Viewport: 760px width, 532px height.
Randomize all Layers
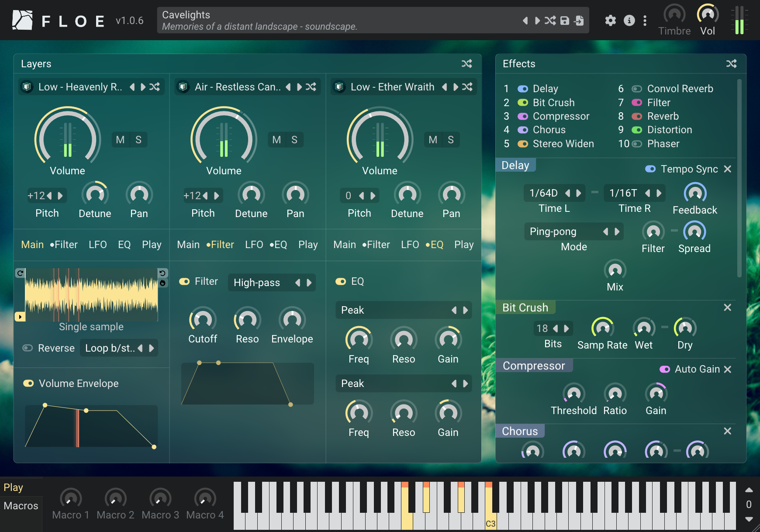tap(467, 63)
